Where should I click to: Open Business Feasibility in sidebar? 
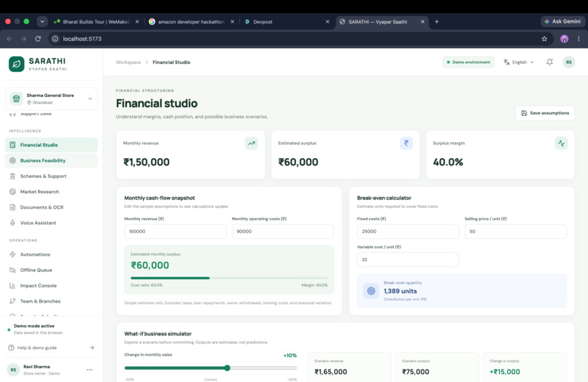[51, 160]
